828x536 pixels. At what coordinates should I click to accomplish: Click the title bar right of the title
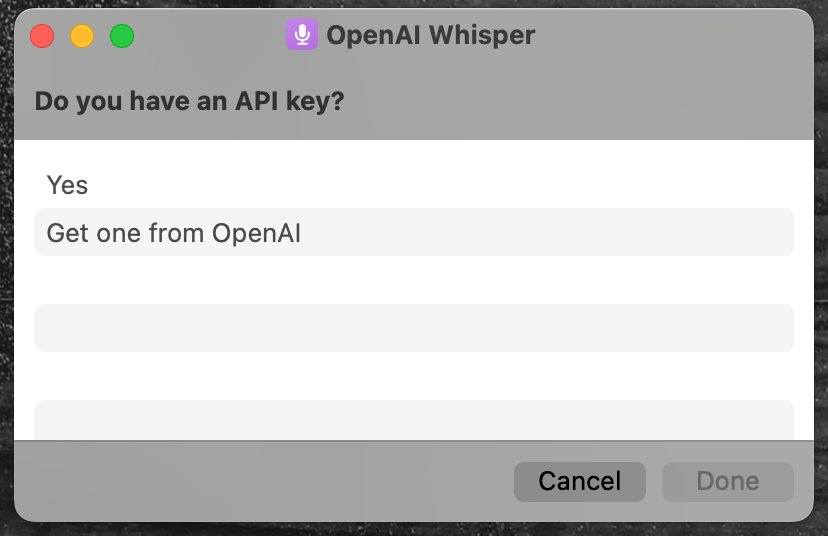[670, 36]
